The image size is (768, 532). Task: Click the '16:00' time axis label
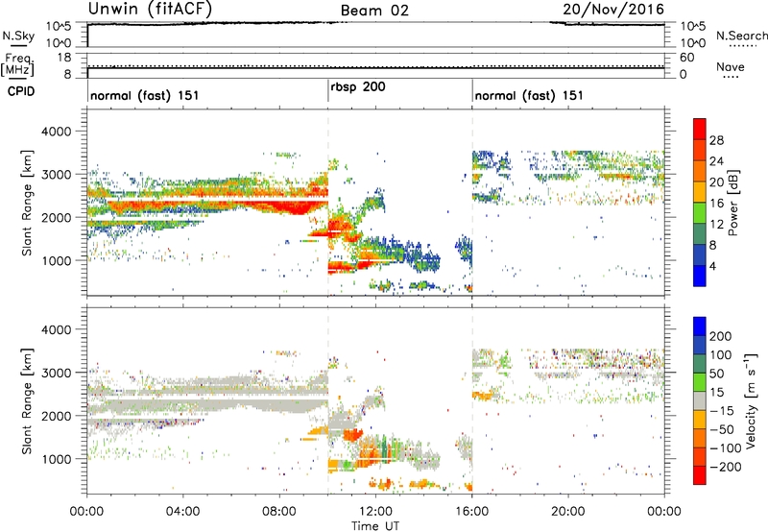pos(471,512)
